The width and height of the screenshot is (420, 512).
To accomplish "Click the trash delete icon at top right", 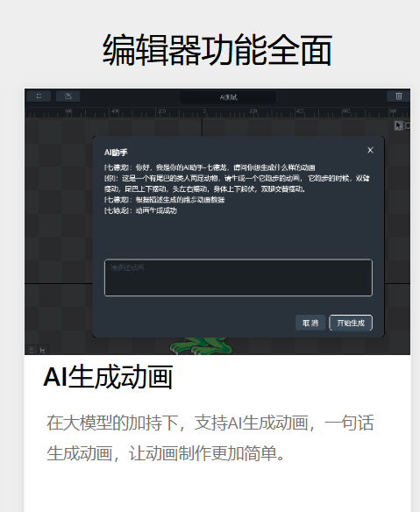I will [398, 96].
